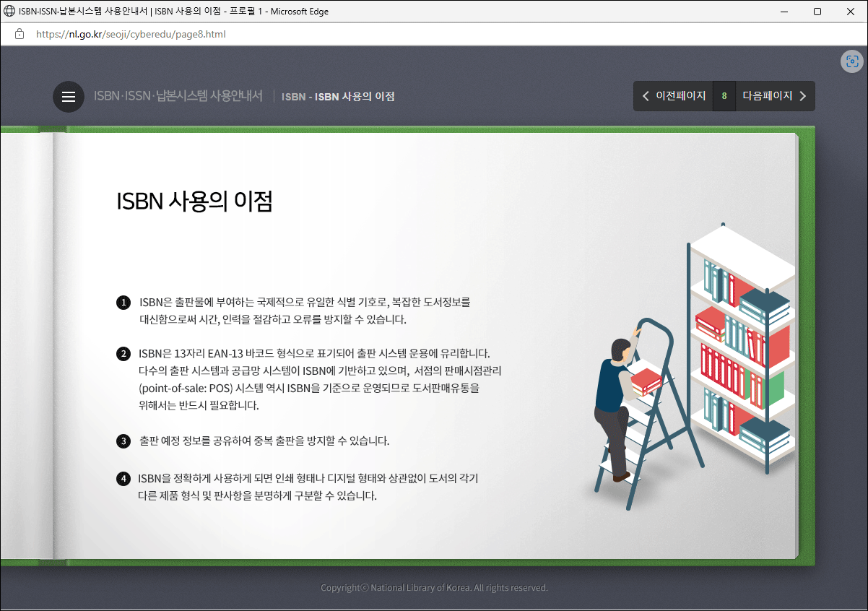Click the point-of-sale: POS text line
Screen dimensions: 868x611
(309, 388)
